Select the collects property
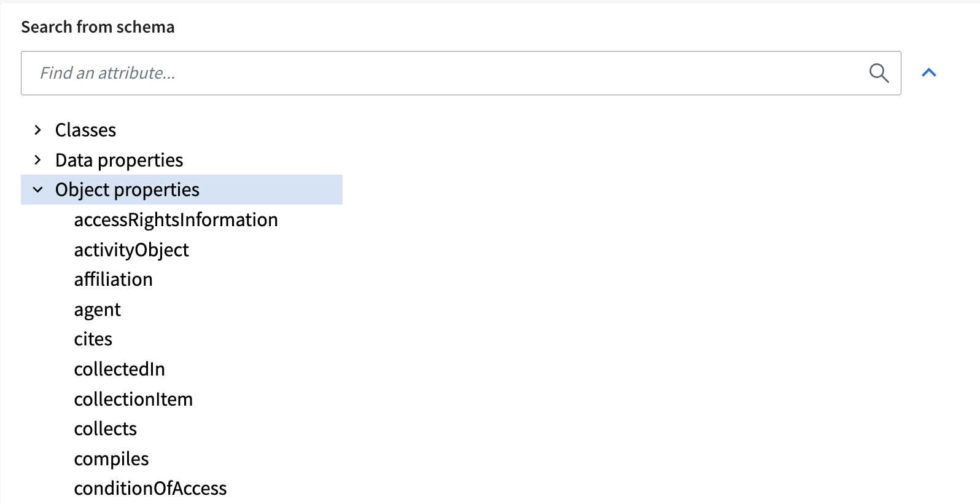The image size is (980, 504). coord(106,429)
